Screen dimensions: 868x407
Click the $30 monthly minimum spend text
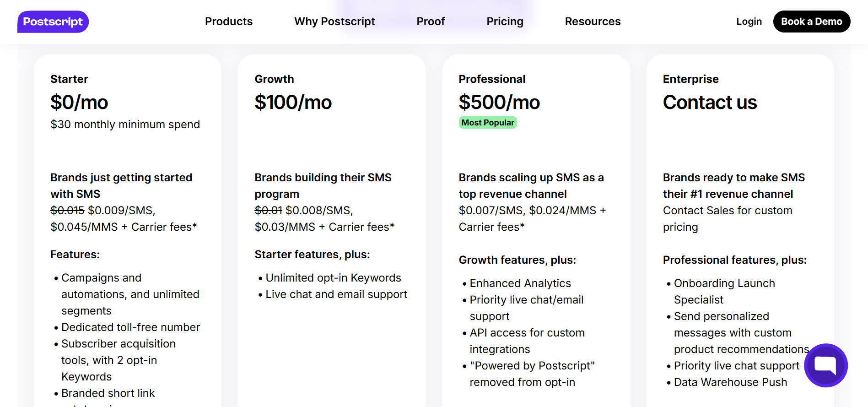[x=125, y=125]
